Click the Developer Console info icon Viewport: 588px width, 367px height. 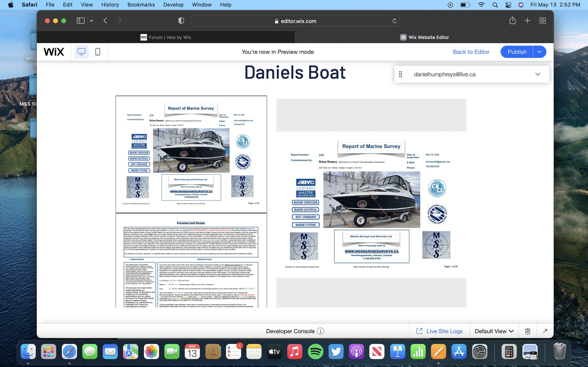point(321,331)
